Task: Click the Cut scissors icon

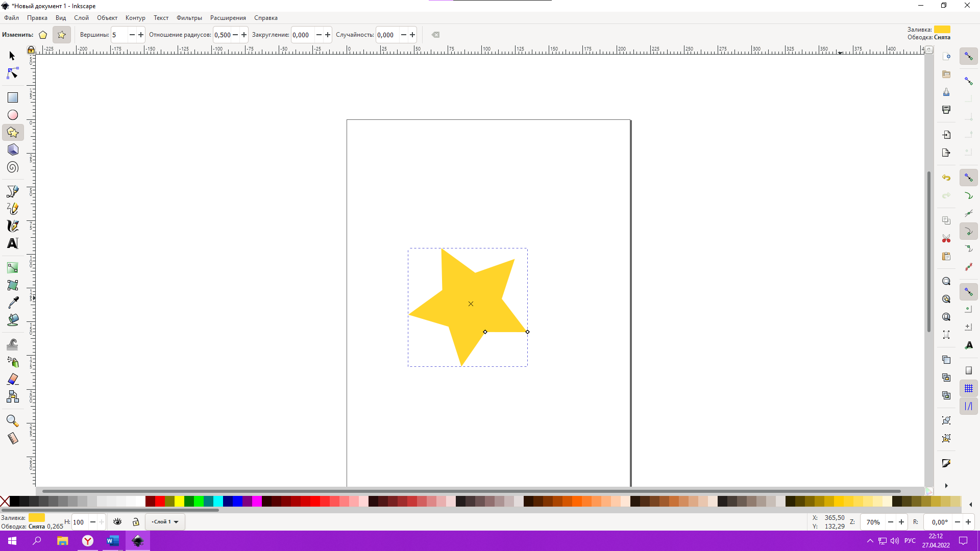Action: [x=946, y=239]
